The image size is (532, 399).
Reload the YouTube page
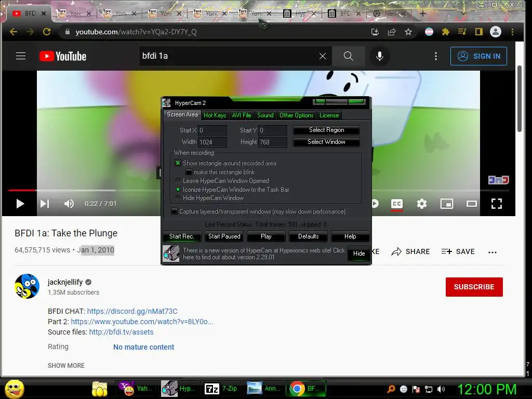click(x=47, y=32)
